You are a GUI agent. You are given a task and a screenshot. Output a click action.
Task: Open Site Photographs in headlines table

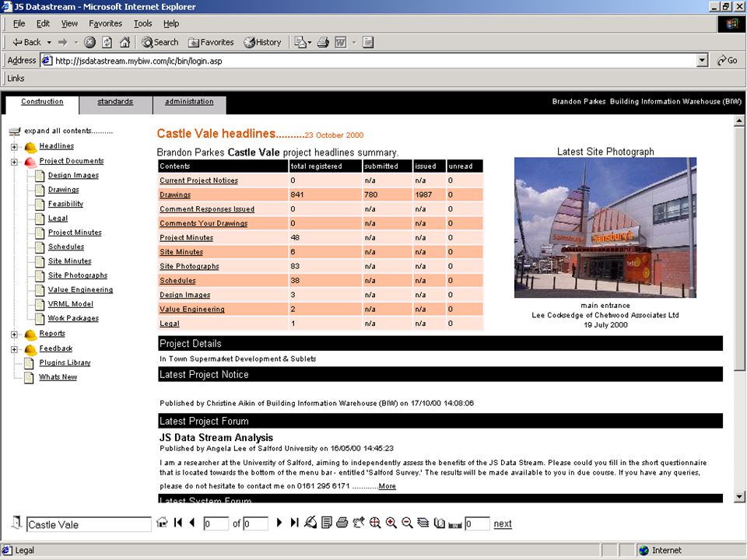pos(189,266)
